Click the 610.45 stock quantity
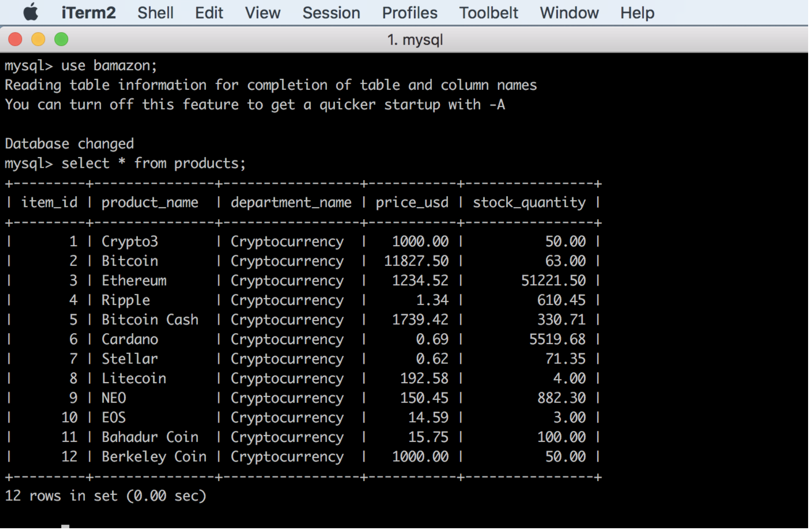810x532 pixels. [x=561, y=300]
